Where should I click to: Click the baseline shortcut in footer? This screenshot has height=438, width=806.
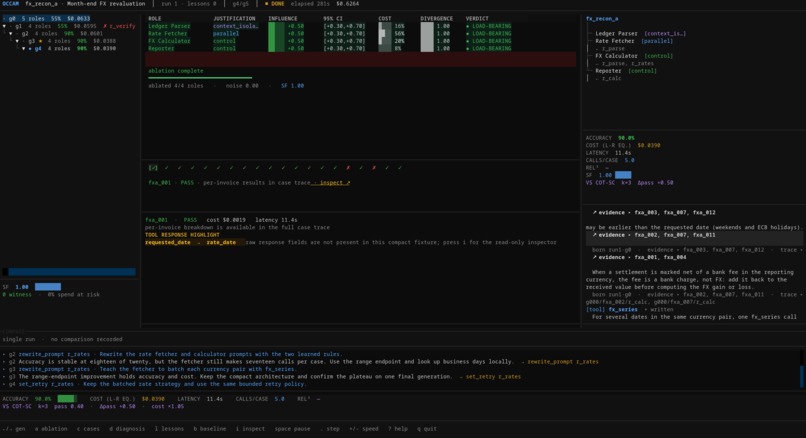coord(210,429)
